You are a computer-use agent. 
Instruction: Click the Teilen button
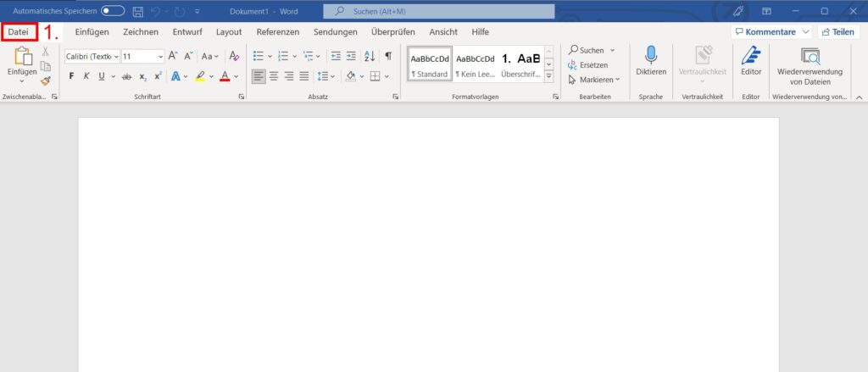coord(837,31)
